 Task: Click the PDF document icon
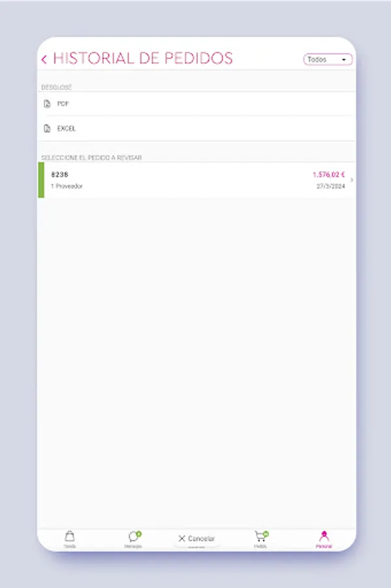point(47,104)
